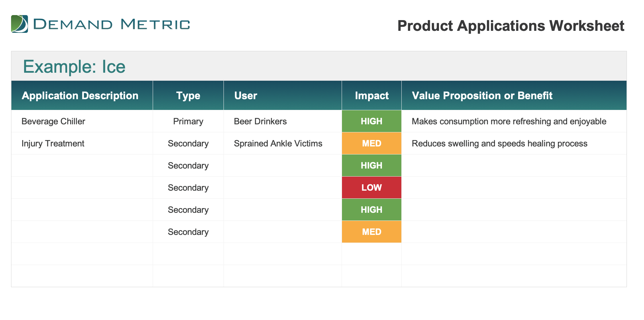This screenshot has width=644, height=320.
Task: Click the Example: Ice heading
Action: [x=74, y=67]
